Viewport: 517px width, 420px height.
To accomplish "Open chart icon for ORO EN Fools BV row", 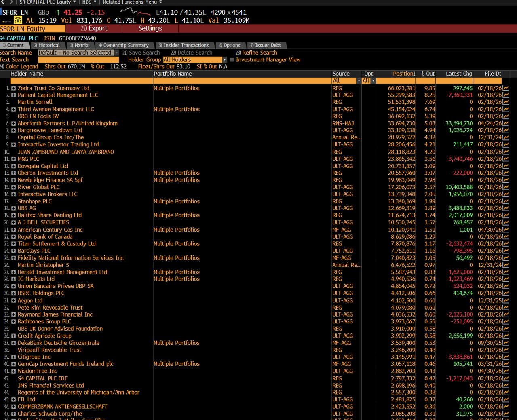I will tap(506, 116).
